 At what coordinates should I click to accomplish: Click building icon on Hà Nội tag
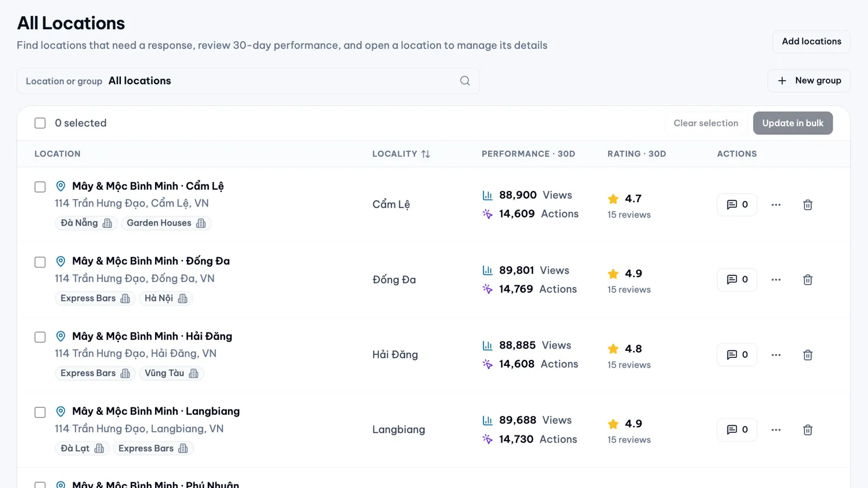click(183, 298)
